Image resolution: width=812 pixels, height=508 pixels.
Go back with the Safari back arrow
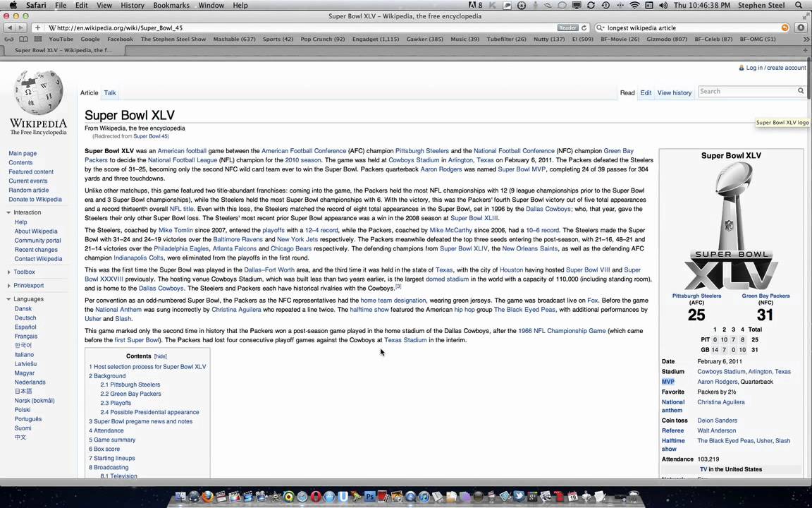click(x=9, y=28)
